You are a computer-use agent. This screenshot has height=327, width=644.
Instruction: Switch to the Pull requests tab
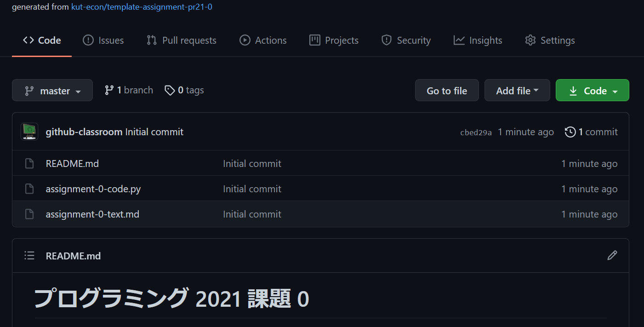pyautogui.click(x=188, y=40)
